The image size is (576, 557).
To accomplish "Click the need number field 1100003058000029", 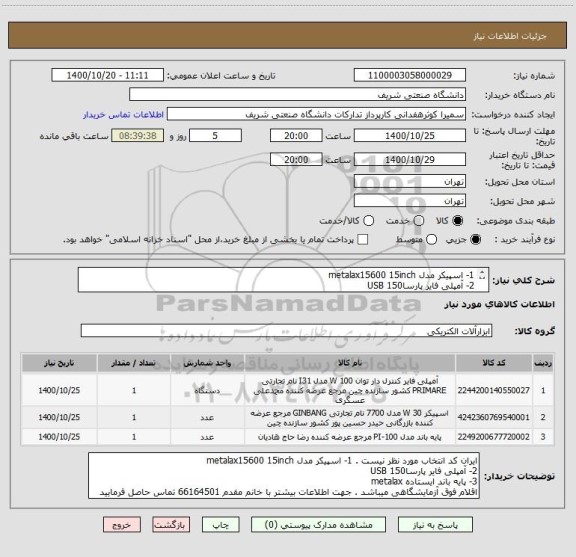I will tap(410, 75).
